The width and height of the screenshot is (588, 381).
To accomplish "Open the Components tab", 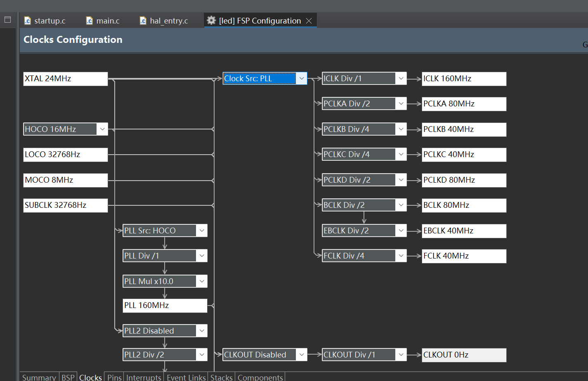I will pos(260,377).
